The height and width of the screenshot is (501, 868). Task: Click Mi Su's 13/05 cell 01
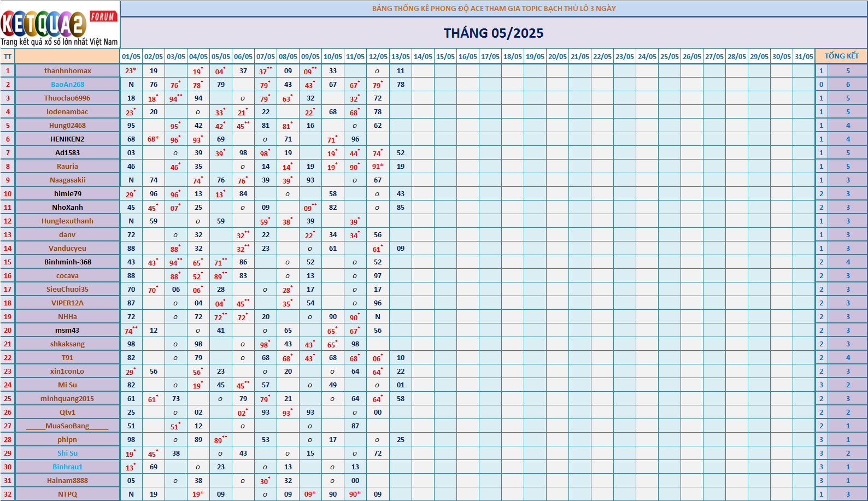pyautogui.click(x=401, y=385)
